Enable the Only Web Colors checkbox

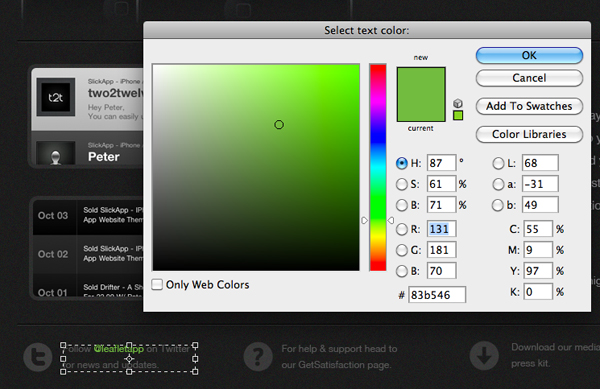[x=157, y=285]
